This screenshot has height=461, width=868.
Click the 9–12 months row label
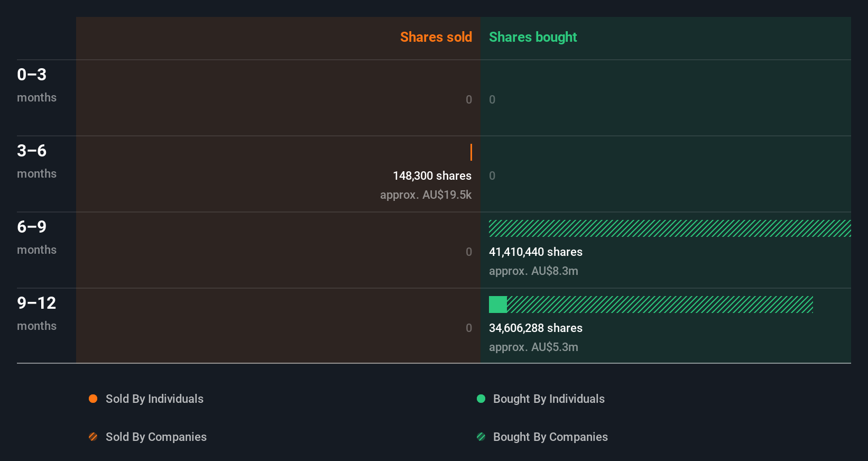point(36,314)
